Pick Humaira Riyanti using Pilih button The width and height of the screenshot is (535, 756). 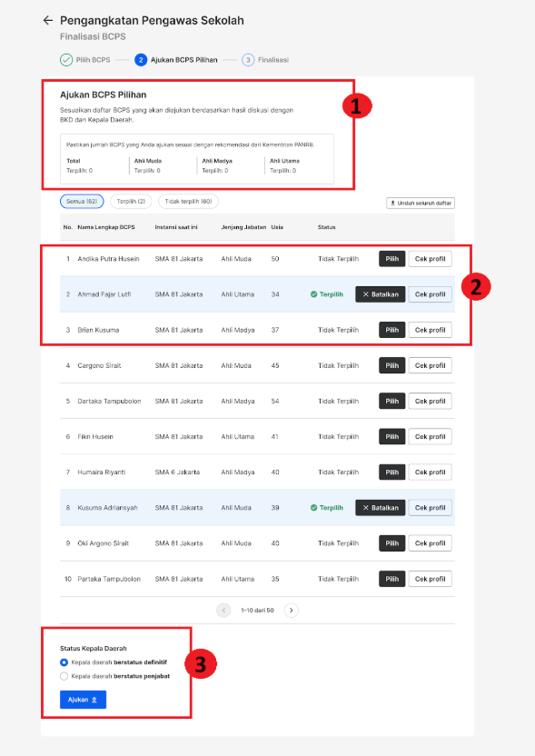(x=391, y=472)
